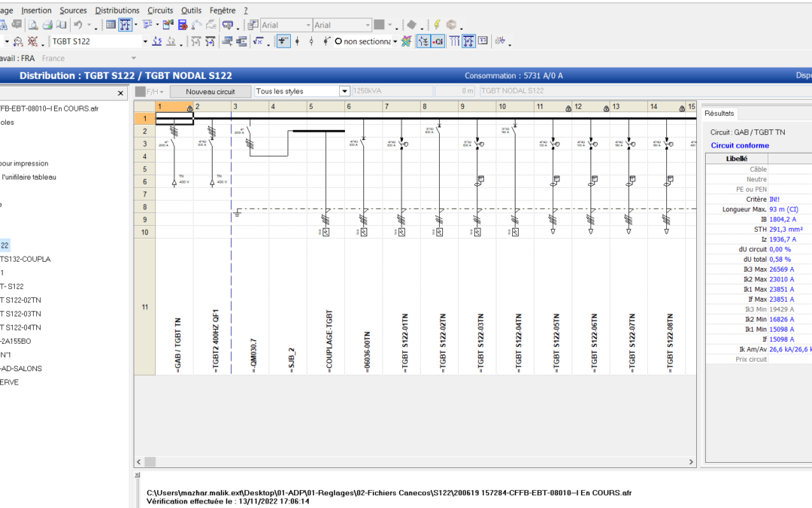
Task: Open the Circuits menu
Action: coord(160,11)
